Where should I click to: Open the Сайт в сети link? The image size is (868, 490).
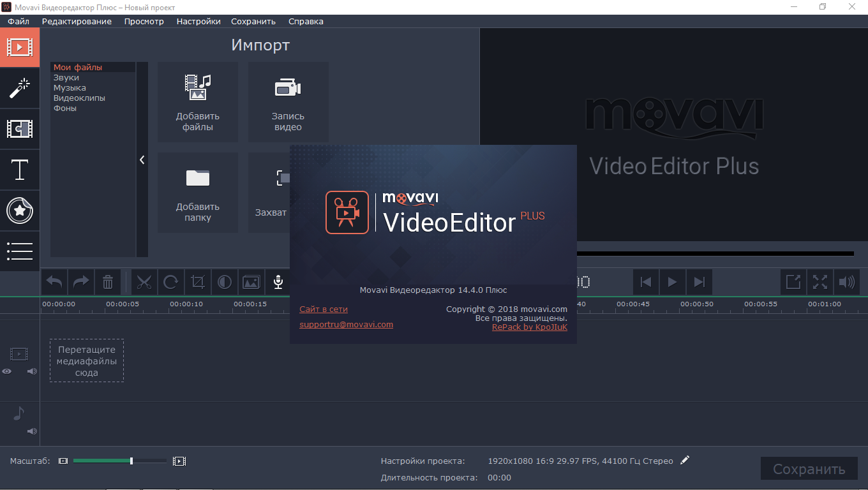(324, 309)
